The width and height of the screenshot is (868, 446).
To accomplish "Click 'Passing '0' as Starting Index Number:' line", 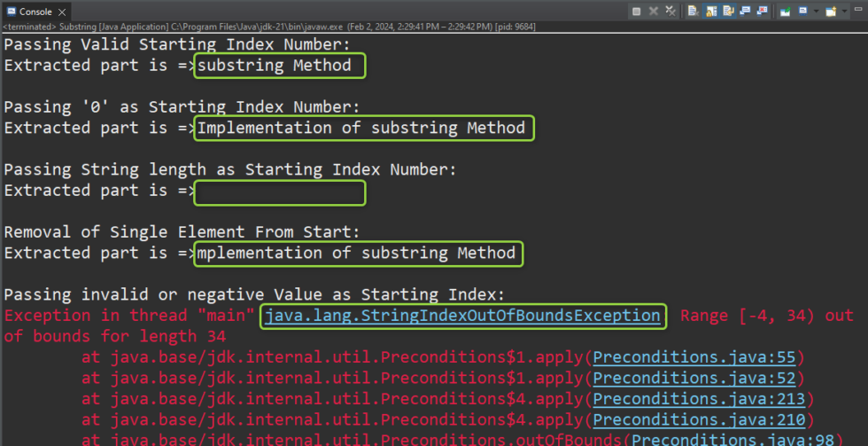I will pos(182,107).
